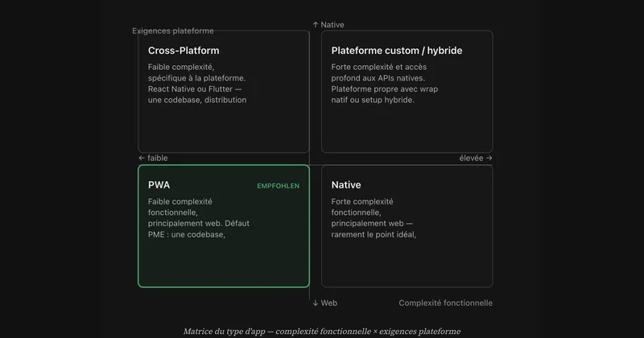
Task: Select the PWA card title
Action: click(159, 185)
